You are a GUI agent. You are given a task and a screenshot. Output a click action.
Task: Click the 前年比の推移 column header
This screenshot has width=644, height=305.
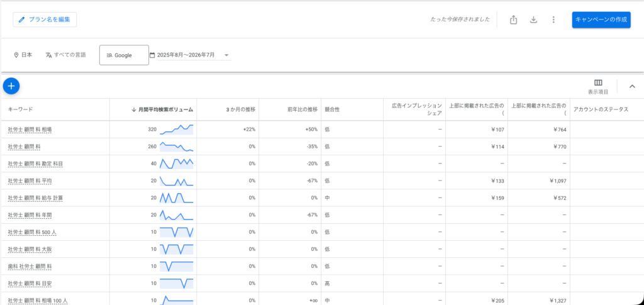303,109
